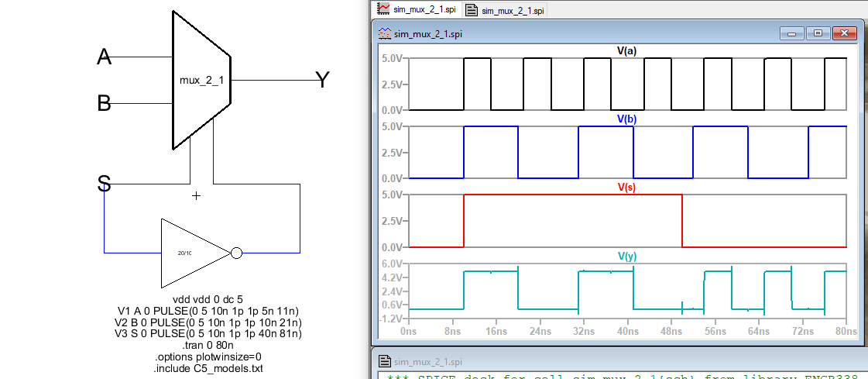This screenshot has height=379, width=868.
Task: Select the V3 S PULSE source text line
Action: tap(208, 333)
